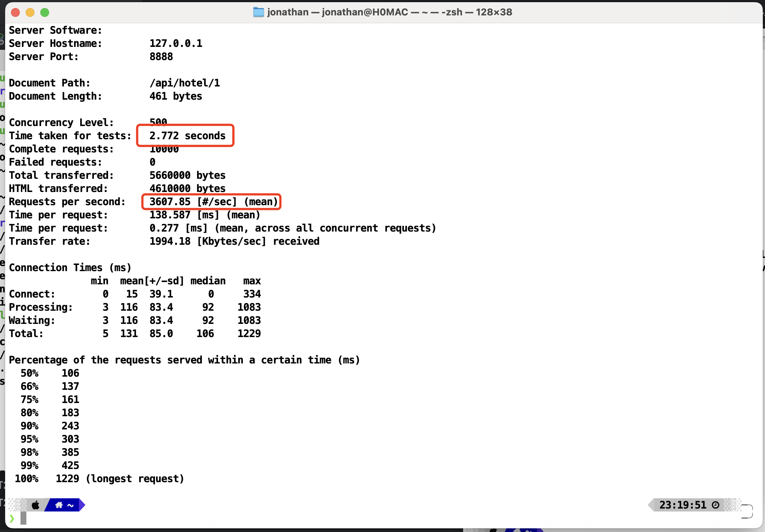Click the 8888 server port value
This screenshot has height=532, width=765.
click(x=161, y=57)
